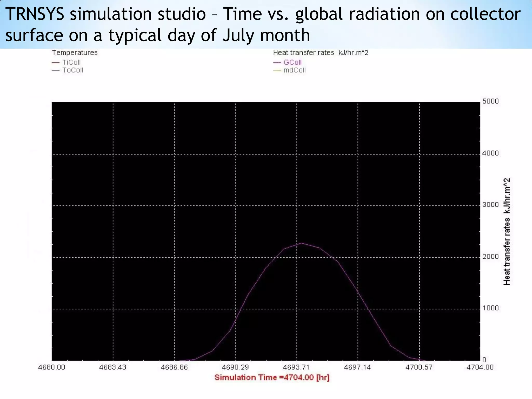Image resolution: width=532 pixels, height=399 pixels.
Task: Click the 5000 y-axis value
Action: tap(490, 101)
